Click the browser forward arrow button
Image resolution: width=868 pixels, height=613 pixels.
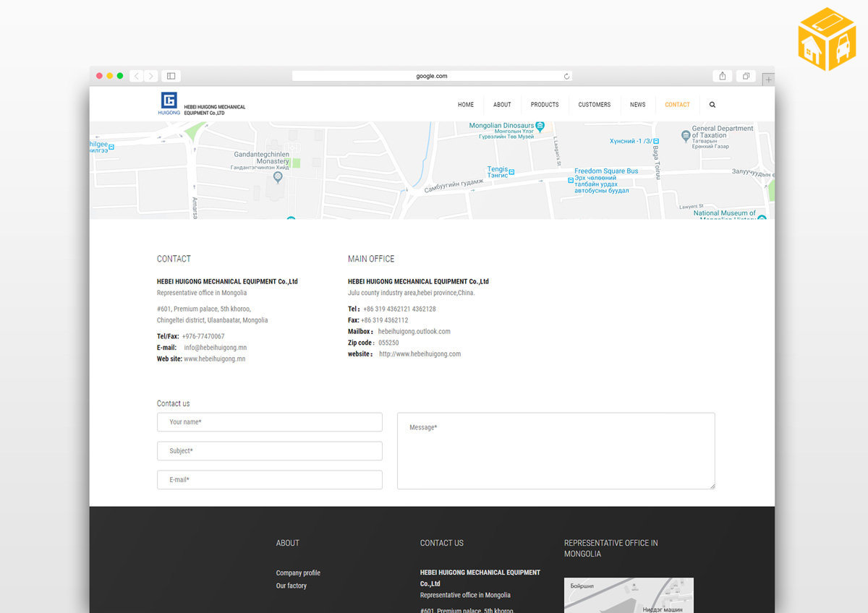coord(150,76)
